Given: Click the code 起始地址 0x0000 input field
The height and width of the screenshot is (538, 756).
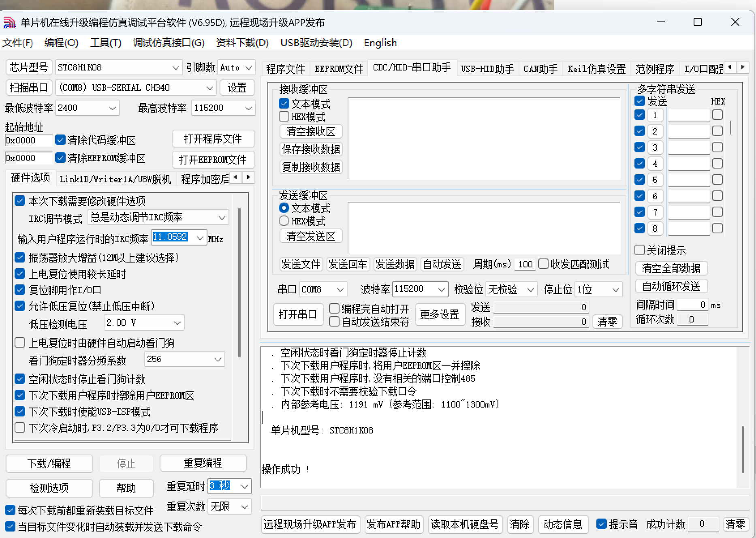Looking at the screenshot, I should click(x=28, y=141).
